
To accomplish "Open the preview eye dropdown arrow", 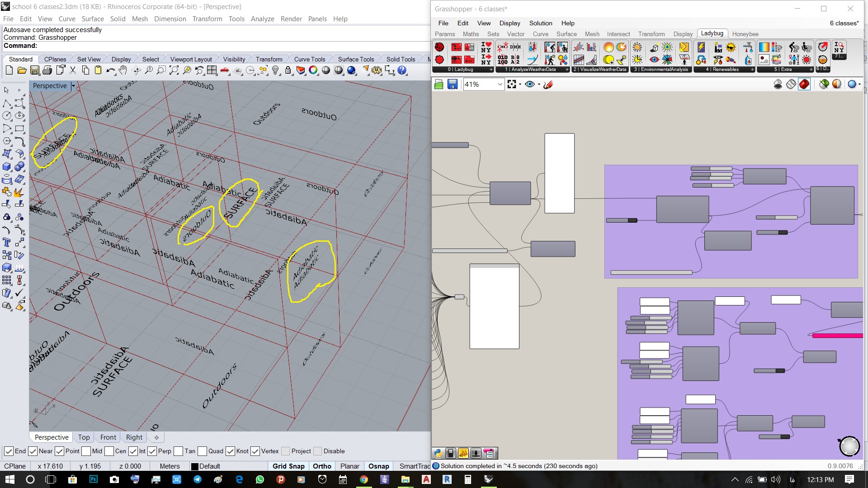I will point(539,84).
